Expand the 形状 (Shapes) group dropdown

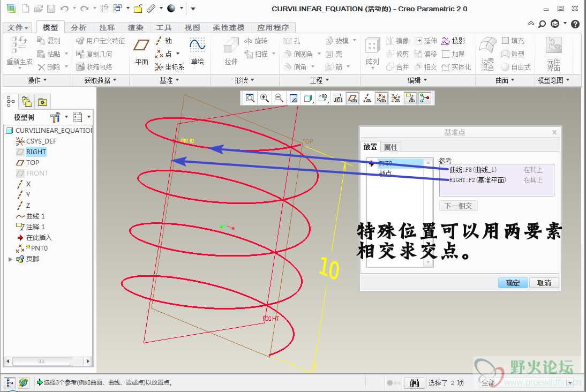point(244,80)
